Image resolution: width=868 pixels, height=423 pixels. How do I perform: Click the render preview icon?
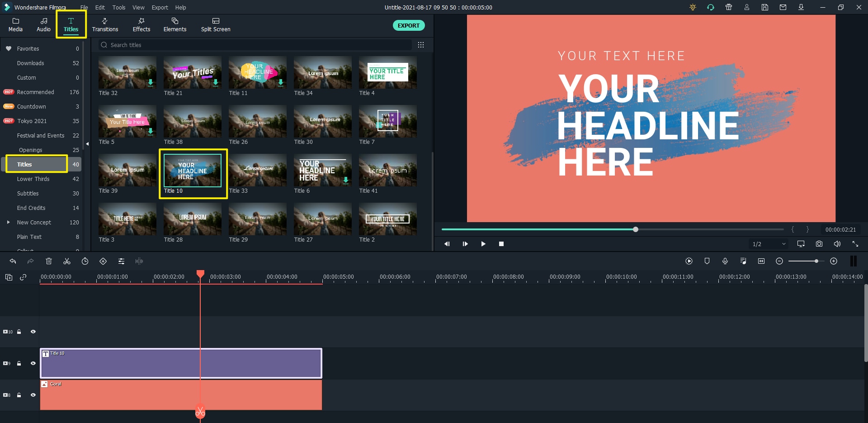click(x=689, y=261)
